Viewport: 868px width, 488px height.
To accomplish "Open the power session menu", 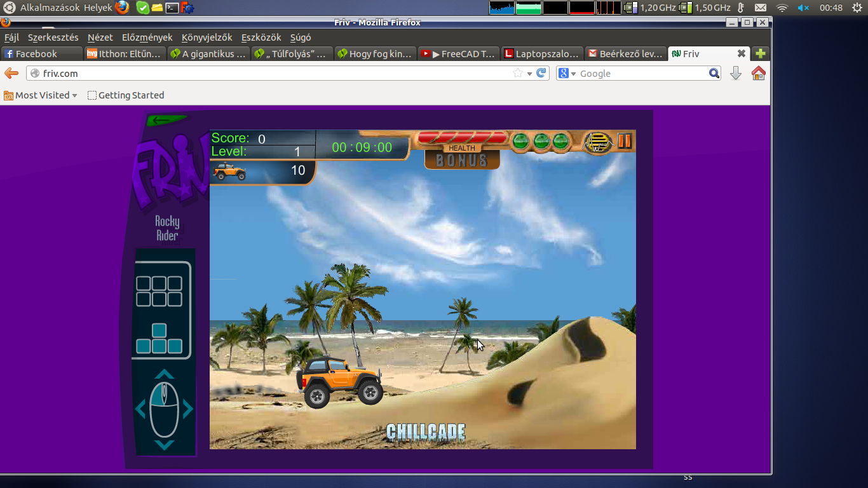I will click(858, 8).
